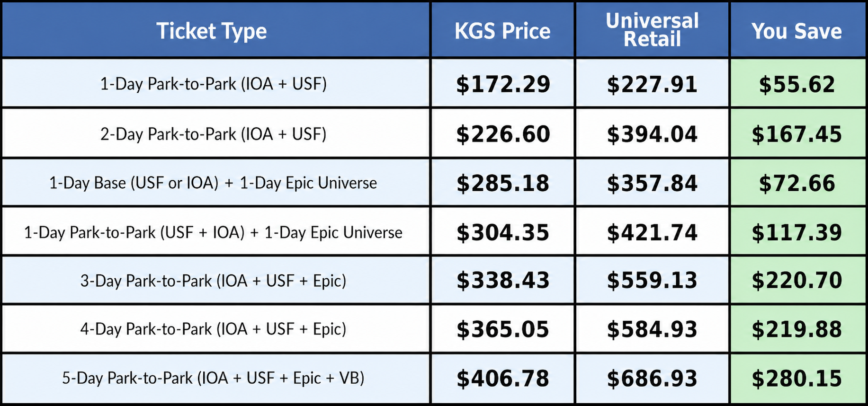Select the $421.74 retail price cell
This screenshot has height=406, width=868.
pyautogui.click(x=652, y=233)
